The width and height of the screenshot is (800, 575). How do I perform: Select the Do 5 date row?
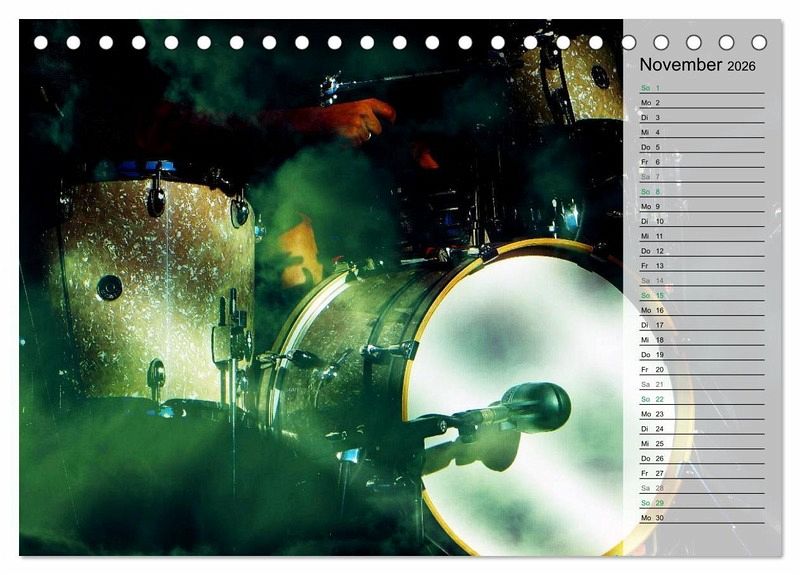pyautogui.click(x=700, y=147)
